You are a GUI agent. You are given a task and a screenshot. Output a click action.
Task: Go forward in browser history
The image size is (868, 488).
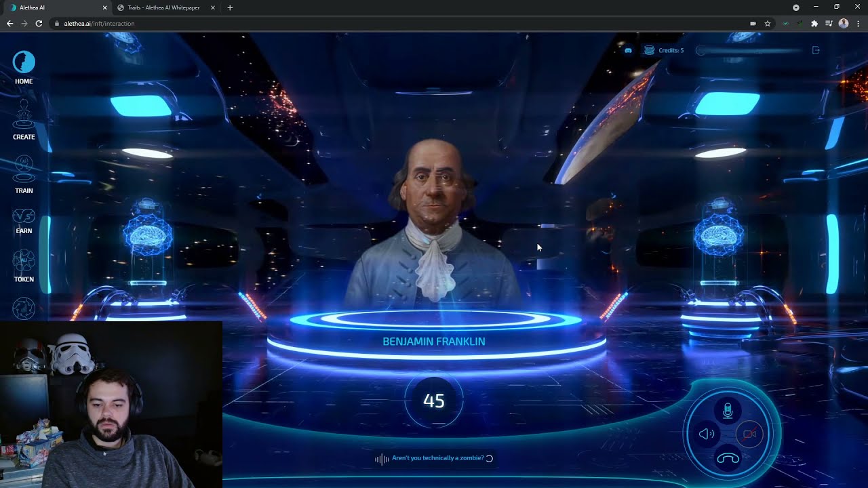click(24, 24)
